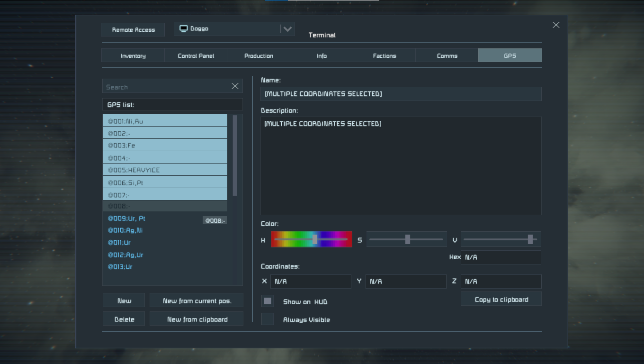Clear the GPS search field with X icon
The height and width of the screenshot is (364, 644).
[235, 86]
